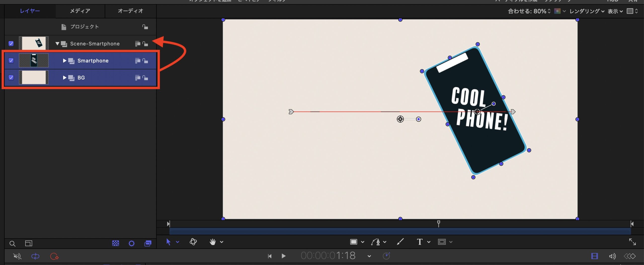
Task: Pick the paint stroke brush tool
Action: point(400,242)
